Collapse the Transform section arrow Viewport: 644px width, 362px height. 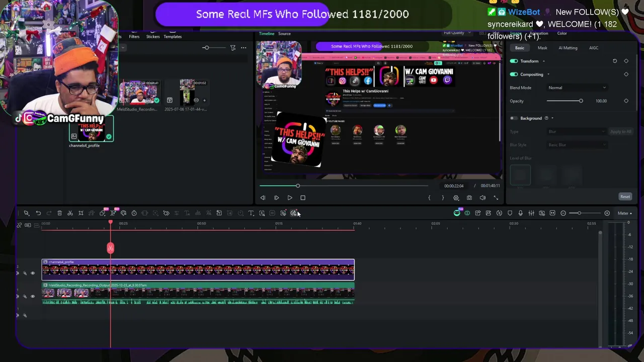543,61
